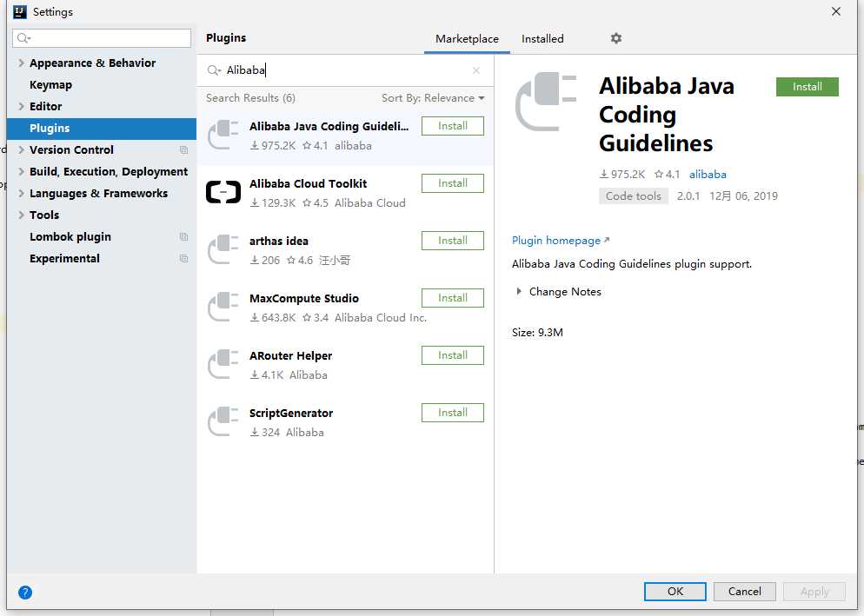Focus the plugin search field containing Alibaba
The image size is (864, 616).
pos(345,70)
